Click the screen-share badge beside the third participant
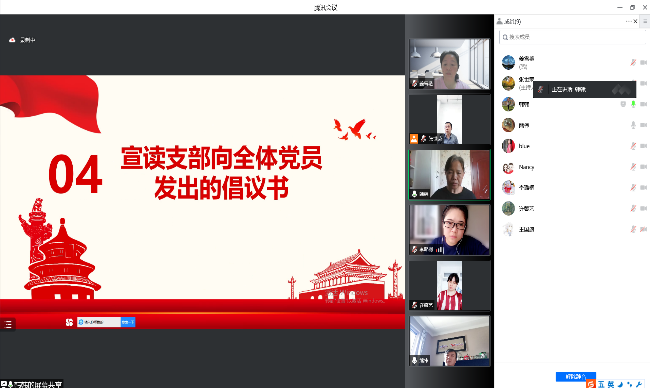This screenshot has height=388, width=650. point(623,104)
